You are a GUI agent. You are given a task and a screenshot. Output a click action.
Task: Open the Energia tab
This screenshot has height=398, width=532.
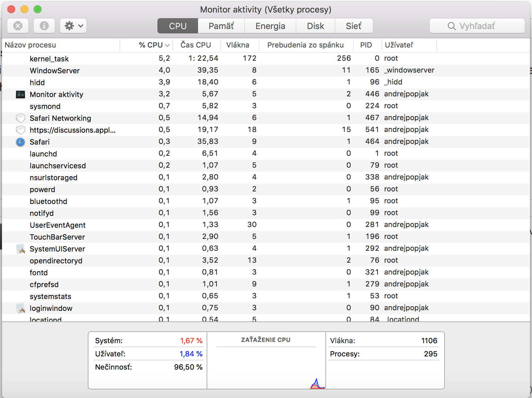(270, 26)
